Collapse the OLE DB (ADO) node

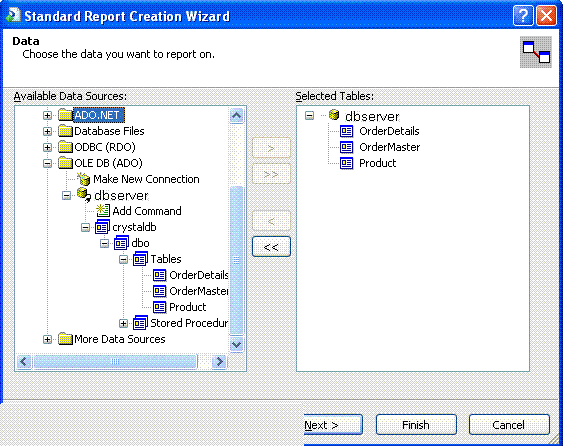[47, 163]
